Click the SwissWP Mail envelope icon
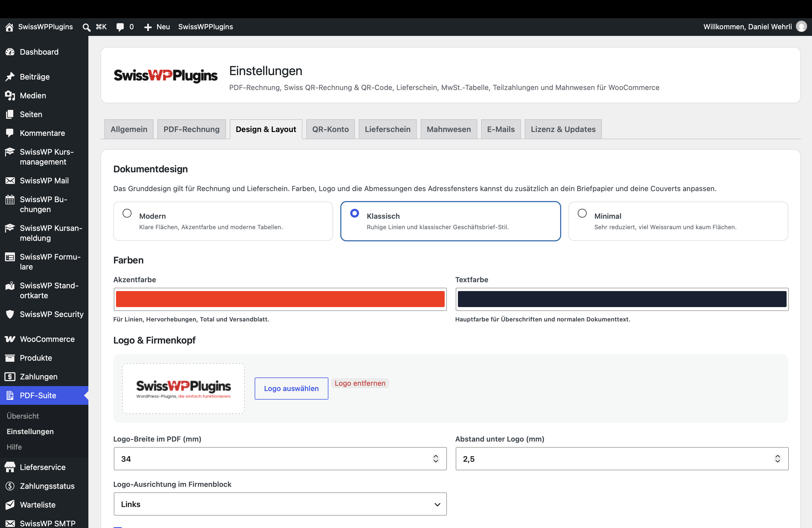The width and height of the screenshot is (812, 528). (10, 180)
